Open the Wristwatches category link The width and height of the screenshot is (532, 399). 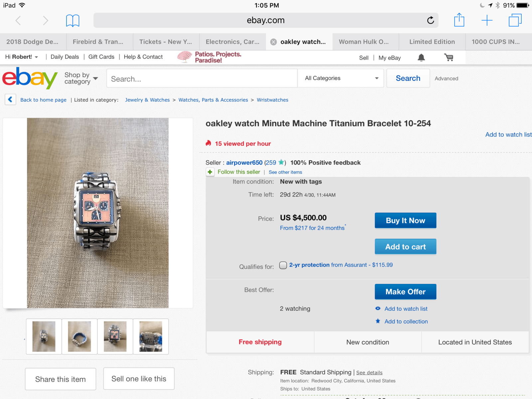click(272, 100)
